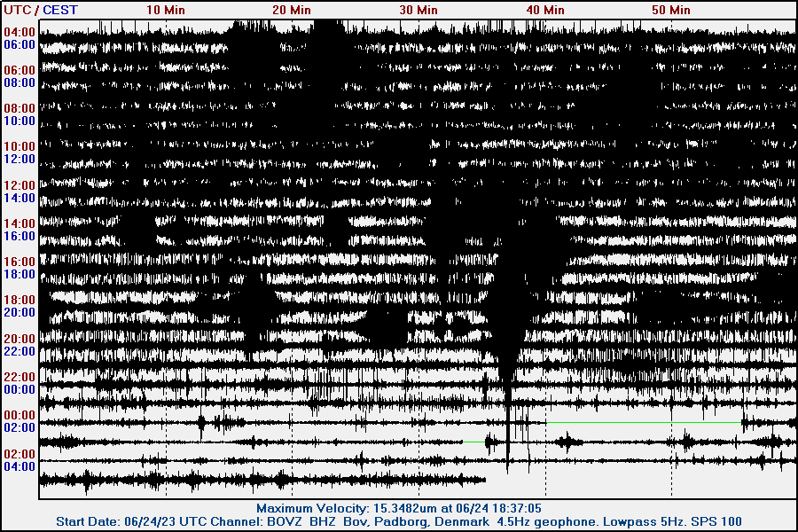Click the UTC / CEST header label
Image resolution: width=798 pixels, height=532 pixels.
click(x=41, y=10)
